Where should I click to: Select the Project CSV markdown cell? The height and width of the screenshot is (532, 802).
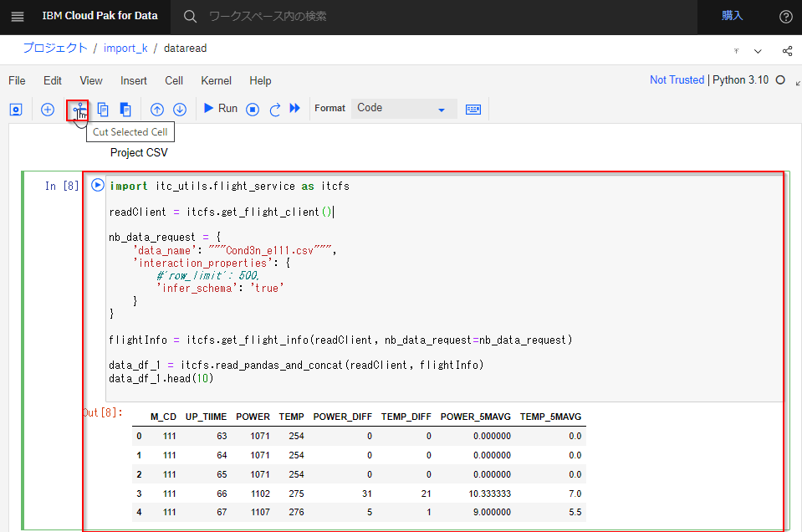click(x=139, y=152)
